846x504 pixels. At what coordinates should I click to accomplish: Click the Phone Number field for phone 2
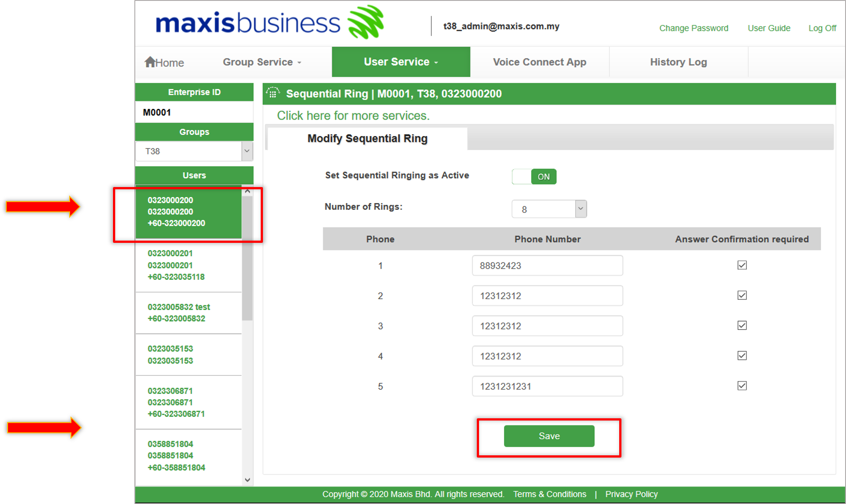[x=547, y=296]
